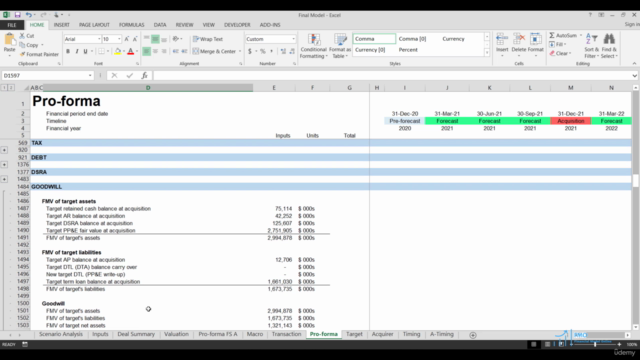Open the font name Arial dropdown
640x360 pixels.
click(99, 39)
